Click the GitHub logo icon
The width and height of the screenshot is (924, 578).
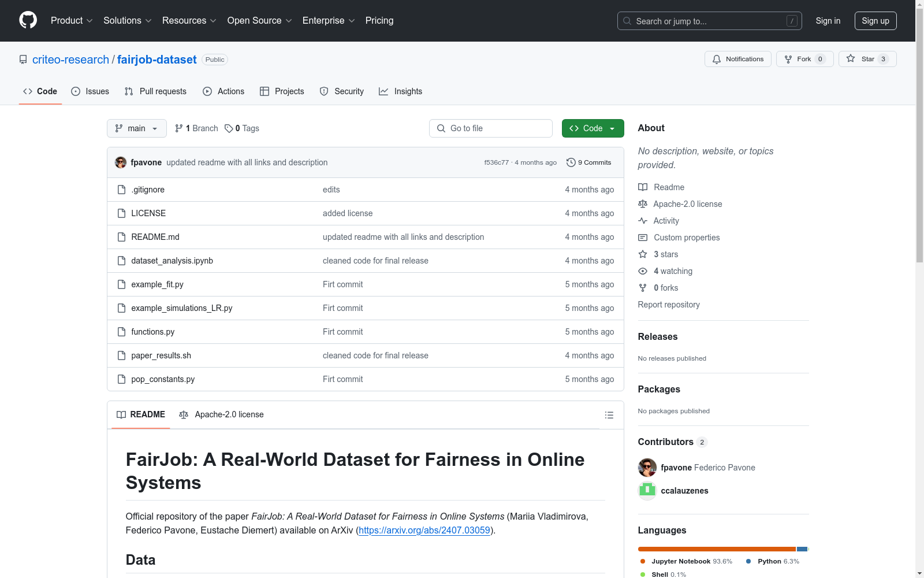(x=28, y=20)
